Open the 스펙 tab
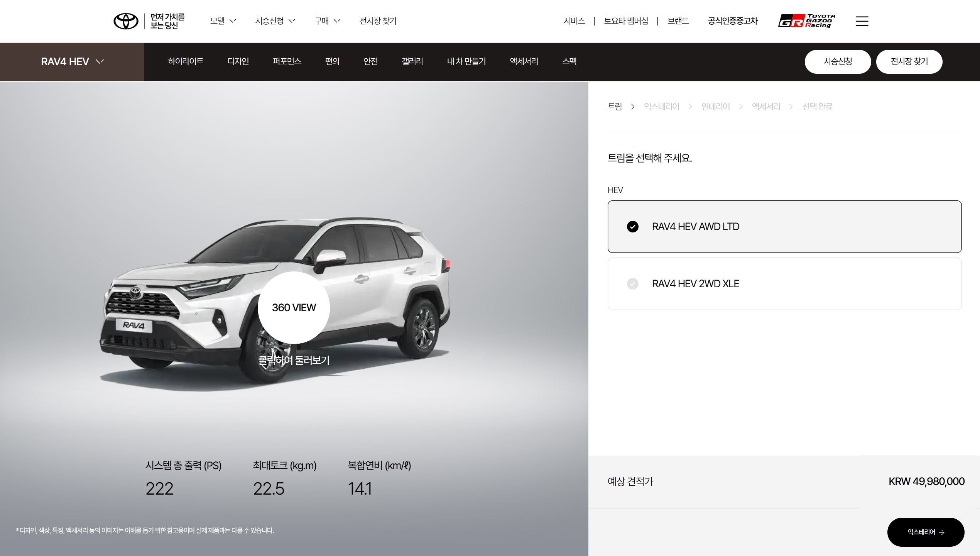 click(569, 61)
